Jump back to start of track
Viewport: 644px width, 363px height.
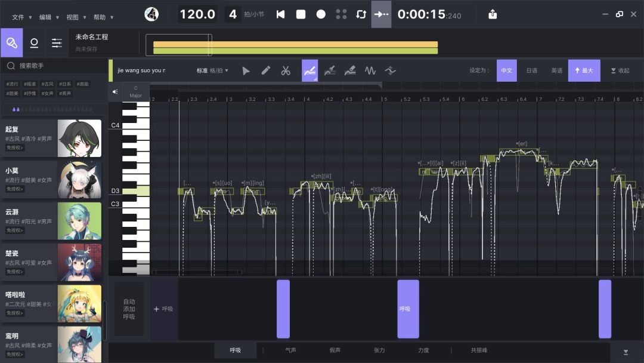280,14
